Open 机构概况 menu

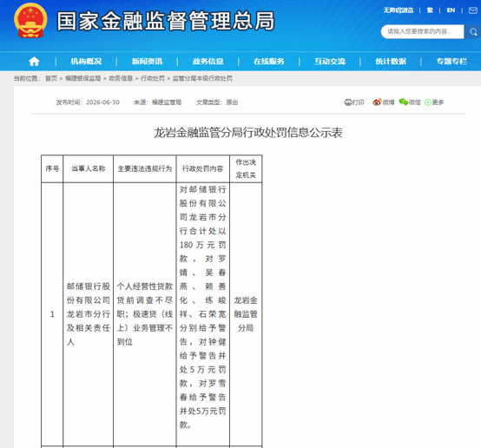tap(86, 62)
